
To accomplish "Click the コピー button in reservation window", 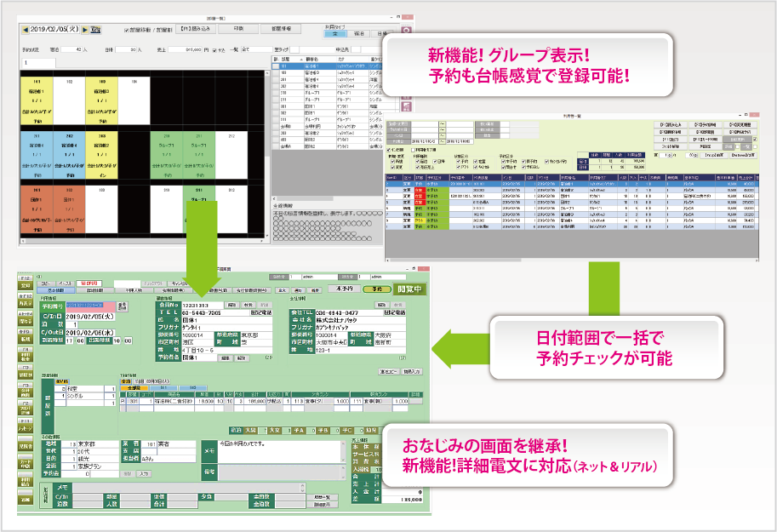I will pos(46,283).
